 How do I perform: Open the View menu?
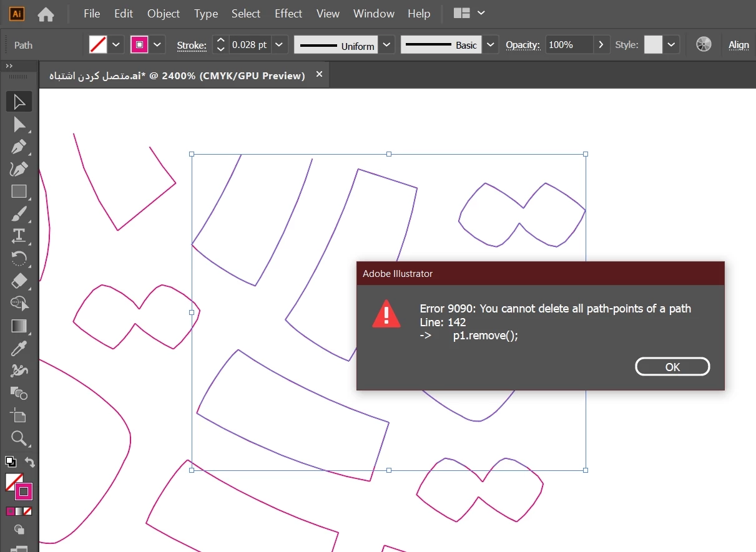[x=328, y=13]
